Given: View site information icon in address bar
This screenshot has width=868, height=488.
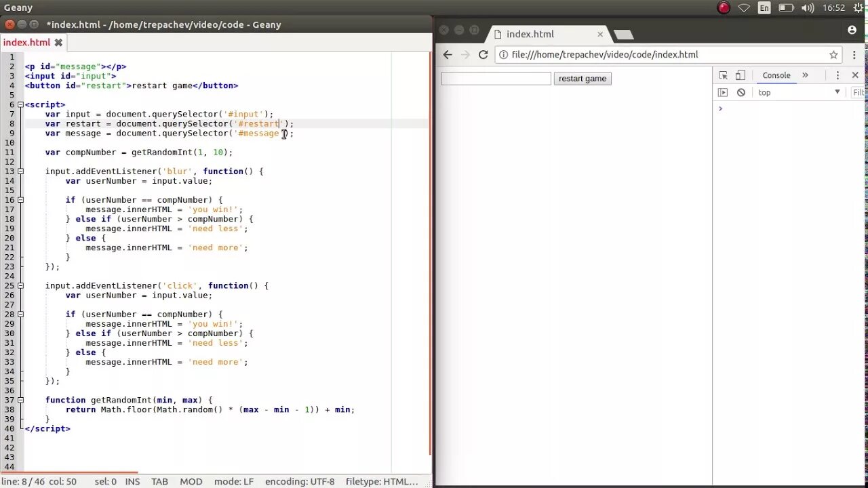Looking at the screenshot, I should [503, 55].
